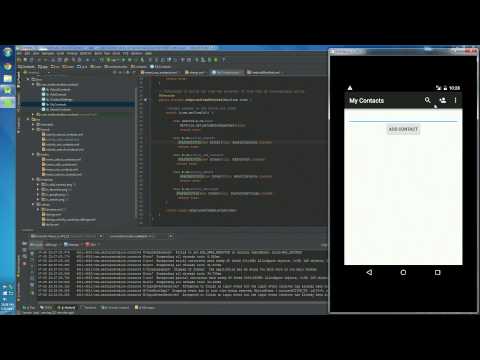Tap the add person icon in emulator
The image size is (480, 360).
tap(443, 100)
